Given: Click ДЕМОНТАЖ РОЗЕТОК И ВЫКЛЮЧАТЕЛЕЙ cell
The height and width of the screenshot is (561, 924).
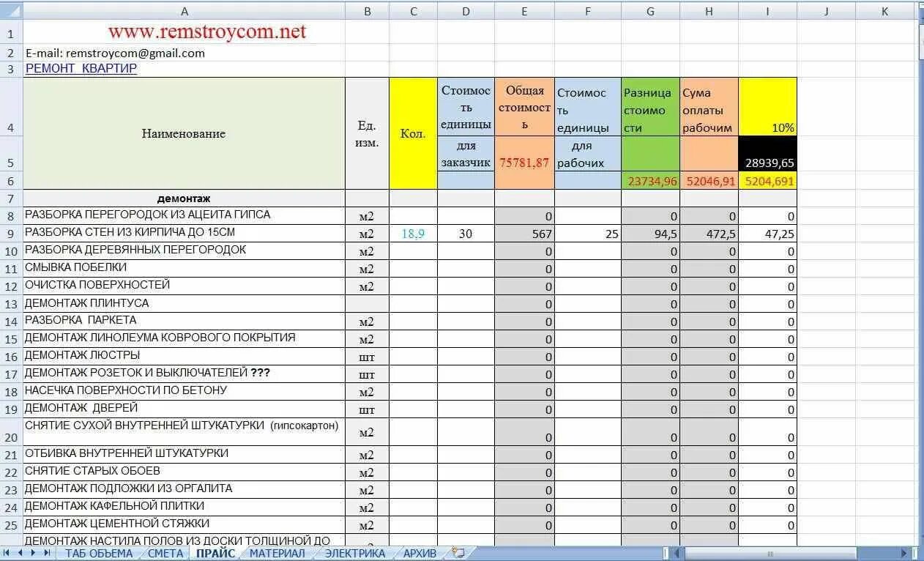Looking at the screenshot, I should [184, 374].
